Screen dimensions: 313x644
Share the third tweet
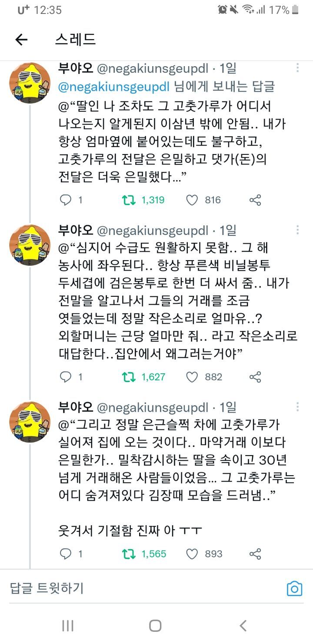click(255, 554)
